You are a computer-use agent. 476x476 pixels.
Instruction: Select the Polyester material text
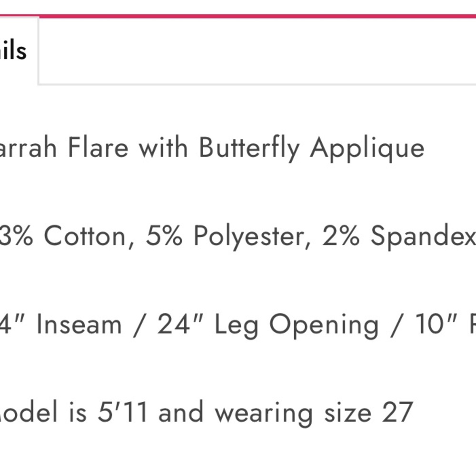pyautogui.click(x=228, y=234)
